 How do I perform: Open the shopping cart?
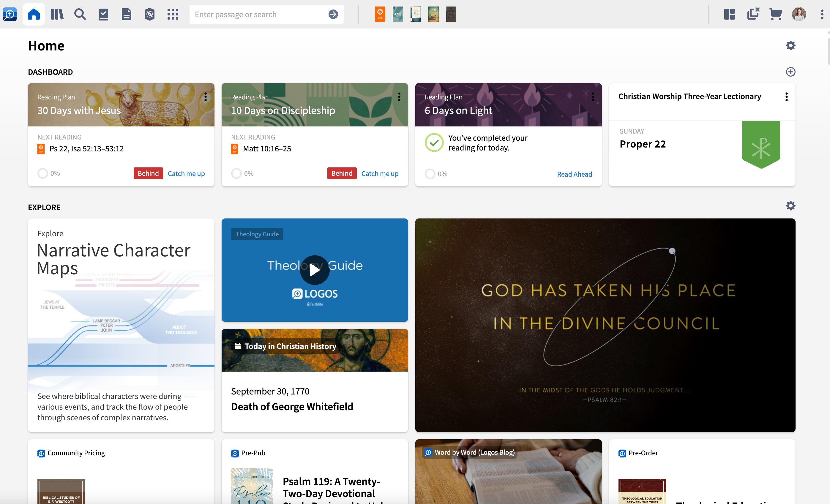(776, 14)
